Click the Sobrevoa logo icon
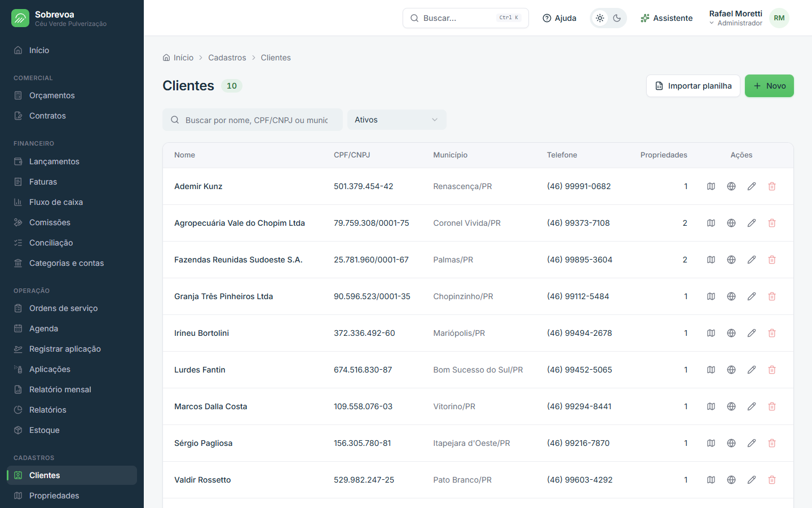The image size is (812, 508). pos(20,18)
